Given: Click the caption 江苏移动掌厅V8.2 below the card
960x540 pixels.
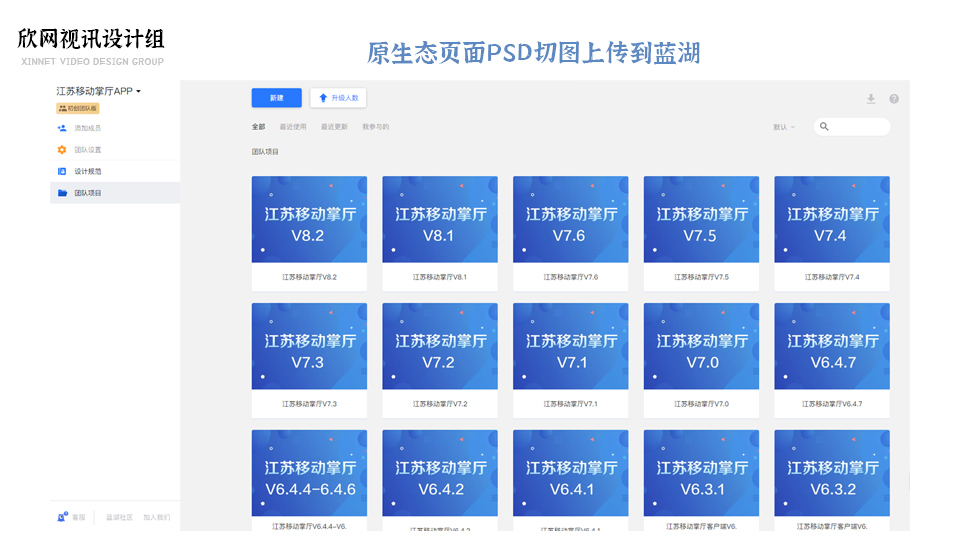Looking at the screenshot, I should 309,277.
